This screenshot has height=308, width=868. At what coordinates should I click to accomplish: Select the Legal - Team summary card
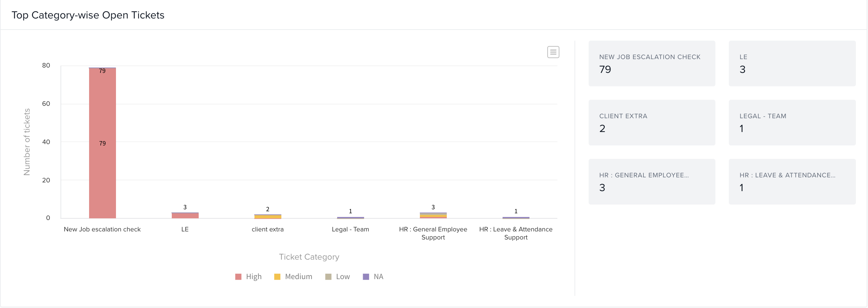pyautogui.click(x=792, y=123)
